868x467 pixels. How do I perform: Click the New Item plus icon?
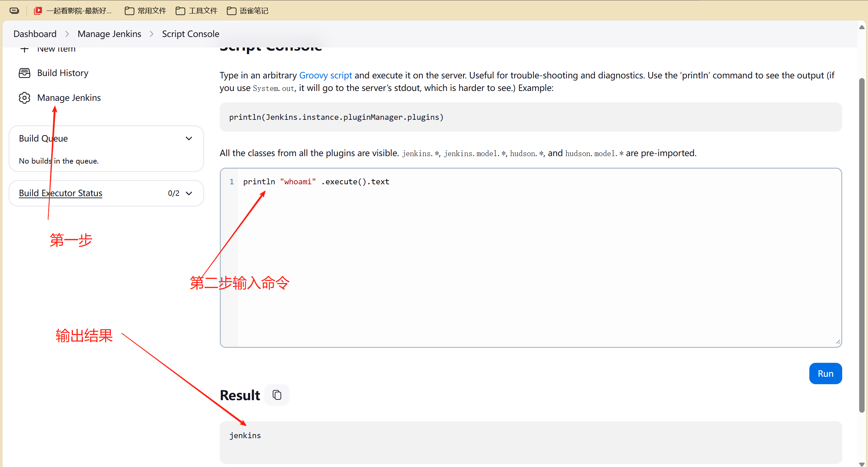click(x=24, y=50)
